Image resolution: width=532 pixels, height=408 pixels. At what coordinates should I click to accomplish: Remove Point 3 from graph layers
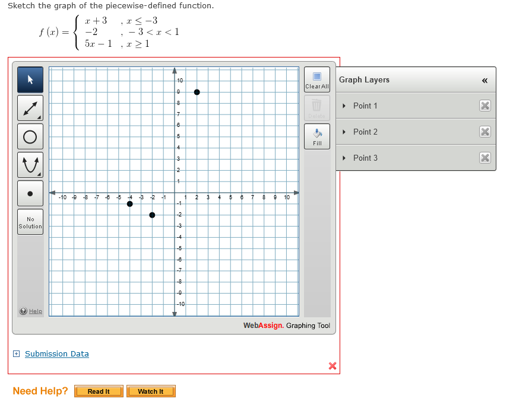(x=484, y=158)
